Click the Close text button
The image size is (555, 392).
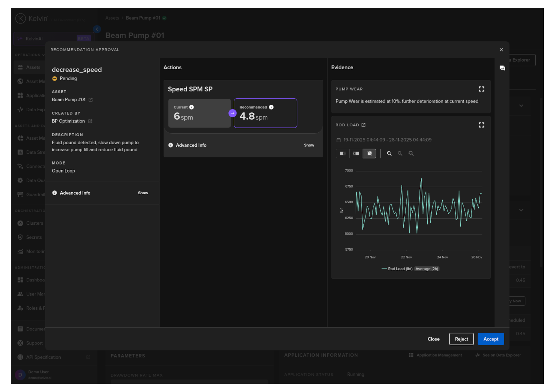tap(433, 339)
